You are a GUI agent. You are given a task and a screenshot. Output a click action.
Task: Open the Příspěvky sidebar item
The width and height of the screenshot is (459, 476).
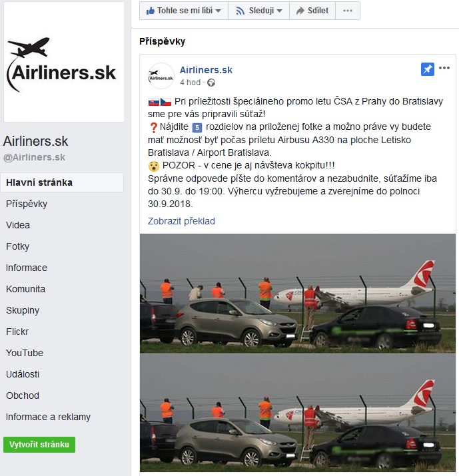pyautogui.click(x=27, y=204)
